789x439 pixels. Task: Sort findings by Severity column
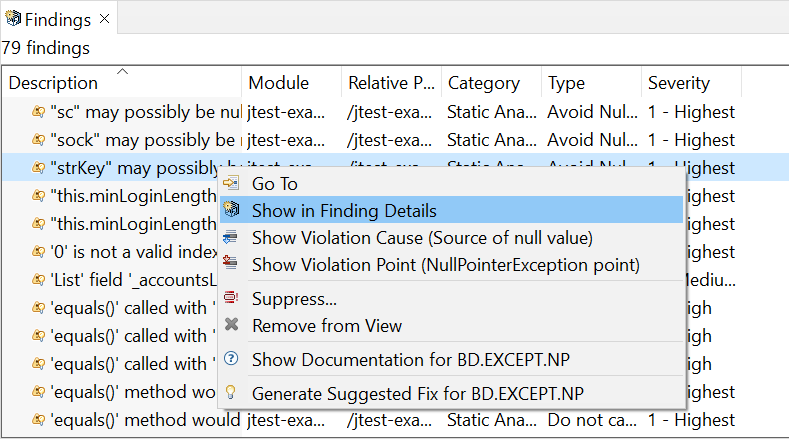click(679, 83)
